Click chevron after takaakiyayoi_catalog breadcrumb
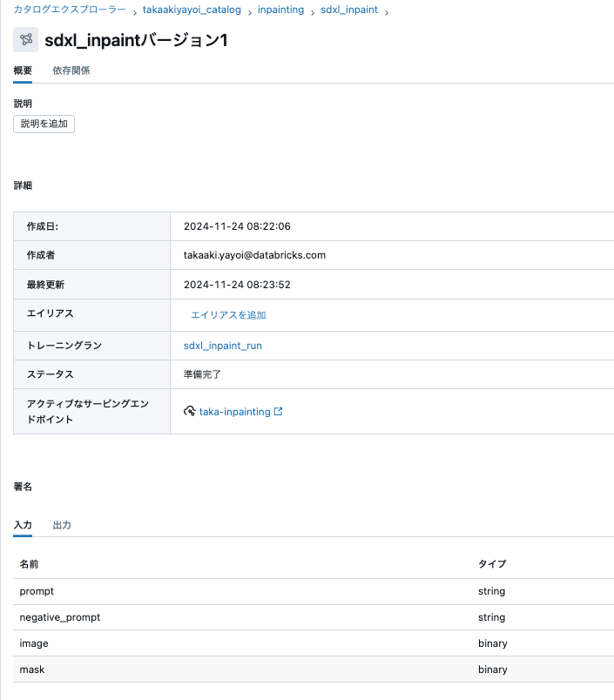Viewport: 614px width, 700px height. pyautogui.click(x=249, y=13)
